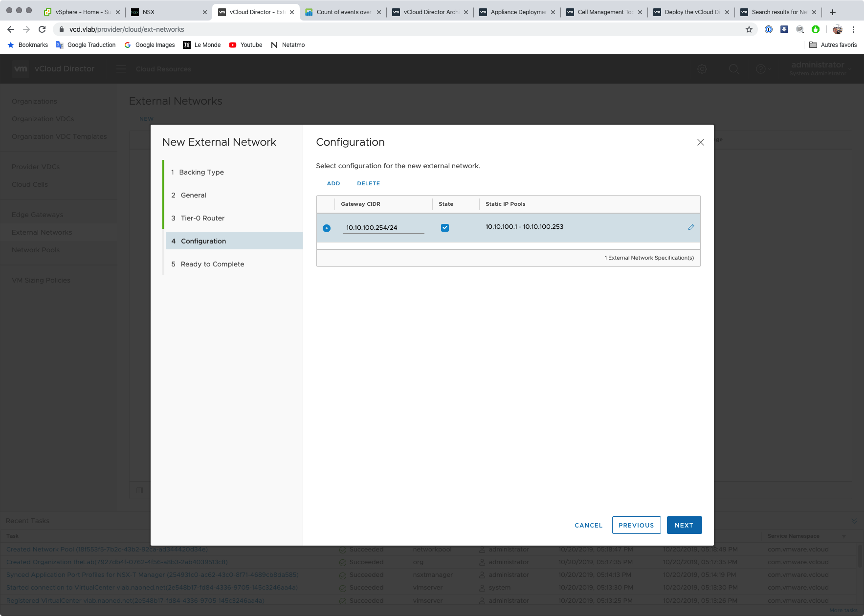Open the Autres favoris bookmarks folder
The height and width of the screenshot is (616, 864).
833,45
